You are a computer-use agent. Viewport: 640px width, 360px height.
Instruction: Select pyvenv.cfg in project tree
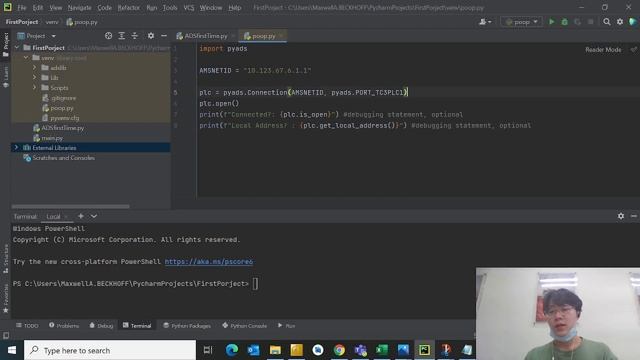pyautogui.click(x=64, y=118)
